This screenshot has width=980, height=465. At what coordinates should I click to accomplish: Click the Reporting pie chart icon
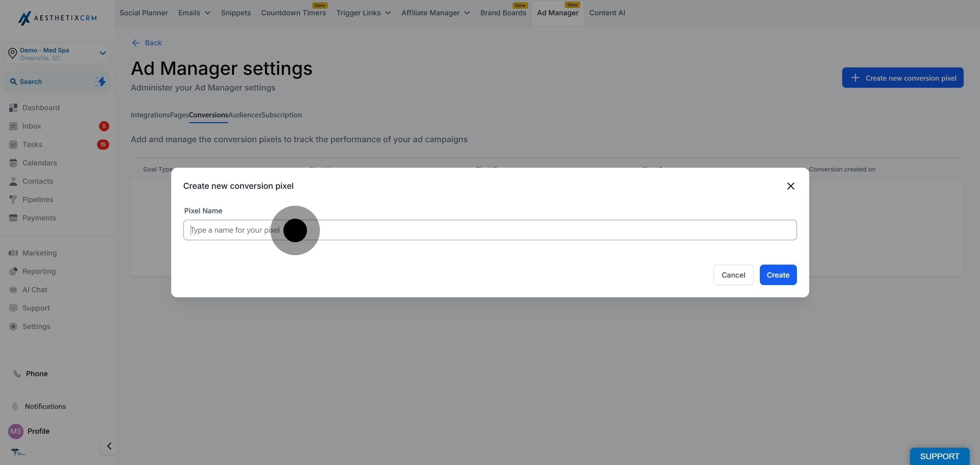(13, 271)
